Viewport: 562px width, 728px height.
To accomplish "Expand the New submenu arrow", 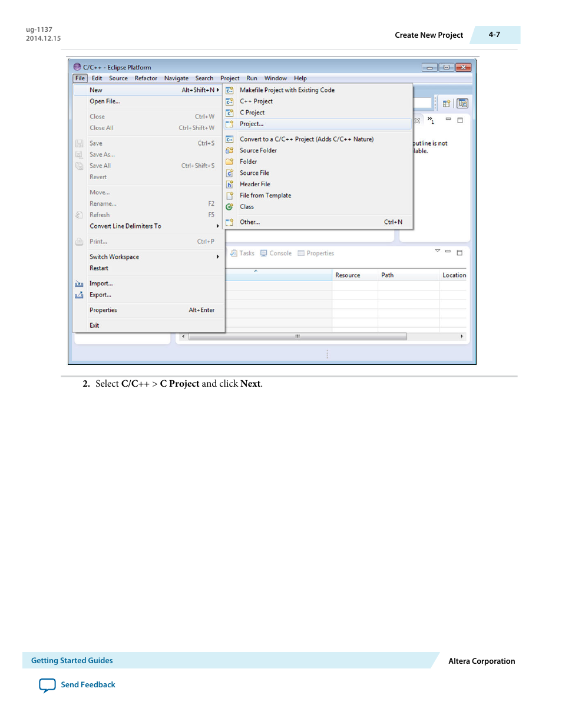I will coord(218,90).
